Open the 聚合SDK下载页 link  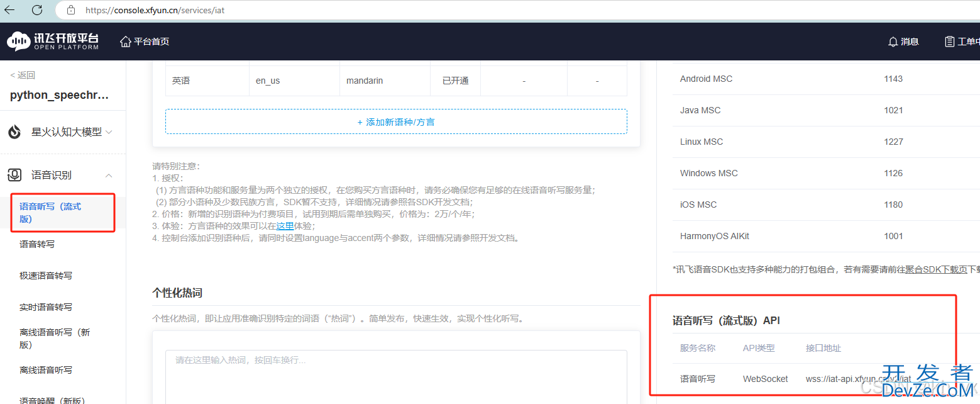[936, 269]
